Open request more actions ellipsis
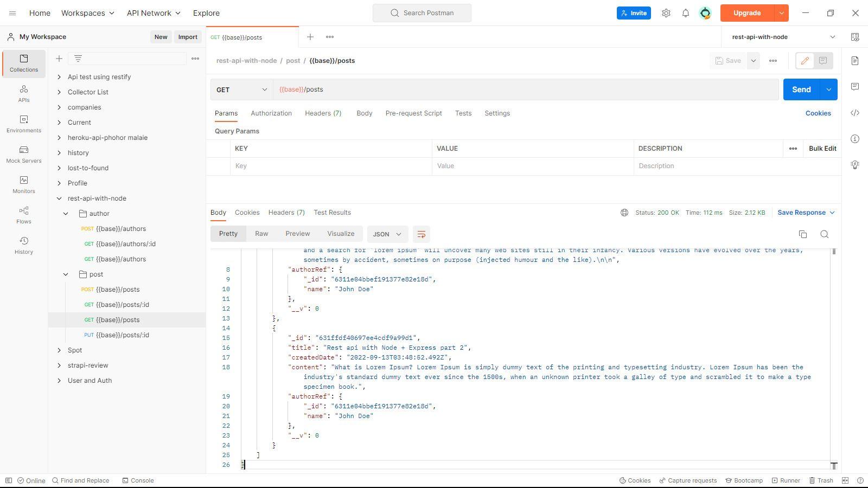 773,61
